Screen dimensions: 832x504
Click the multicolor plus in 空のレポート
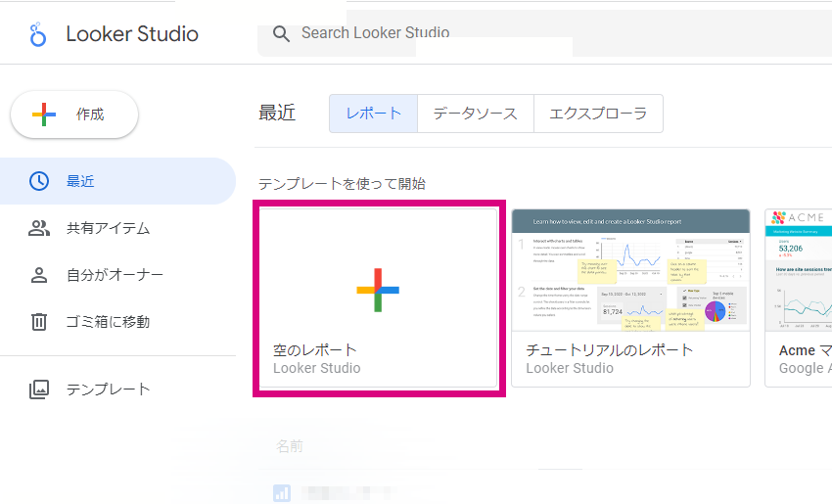(378, 291)
